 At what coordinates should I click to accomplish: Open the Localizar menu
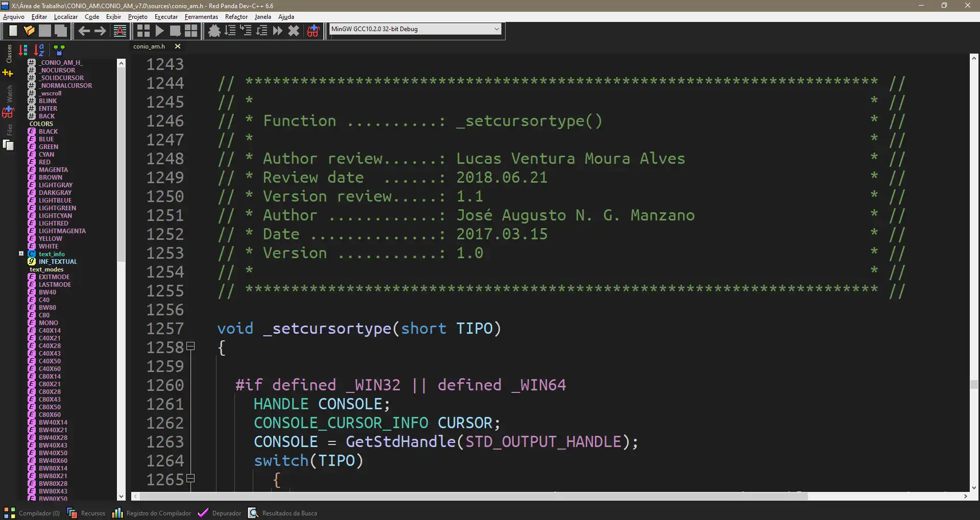point(66,17)
